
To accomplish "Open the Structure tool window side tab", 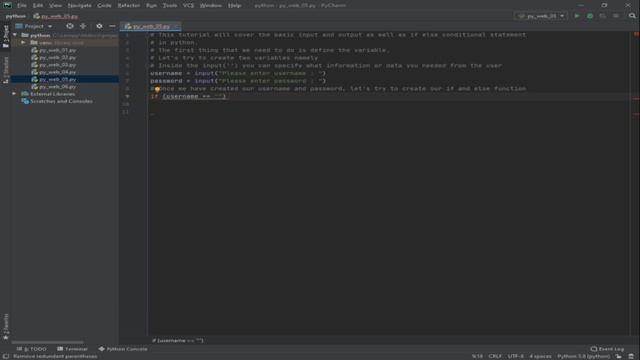I will pyautogui.click(x=6, y=70).
